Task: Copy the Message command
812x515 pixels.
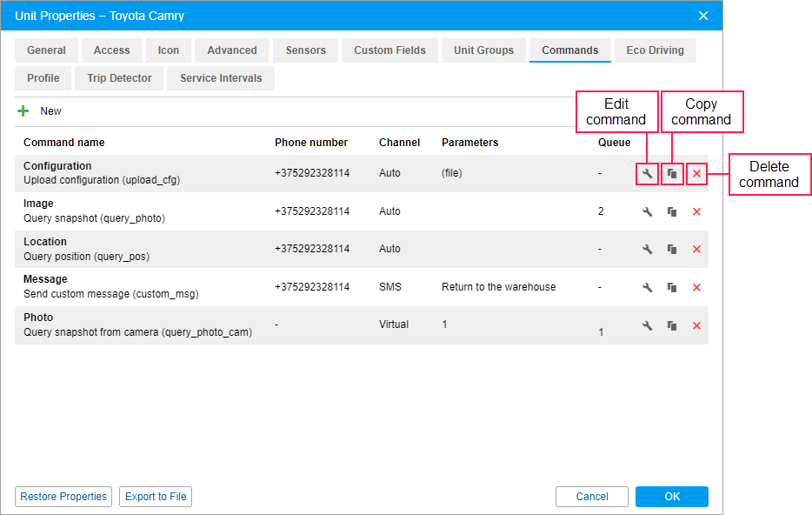Action: click(672, 288)
